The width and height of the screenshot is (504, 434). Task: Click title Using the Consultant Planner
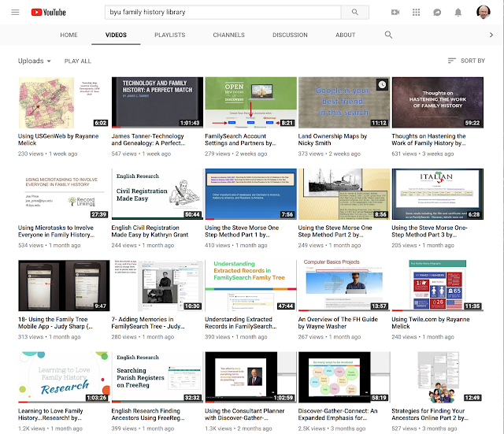point(245,414)
